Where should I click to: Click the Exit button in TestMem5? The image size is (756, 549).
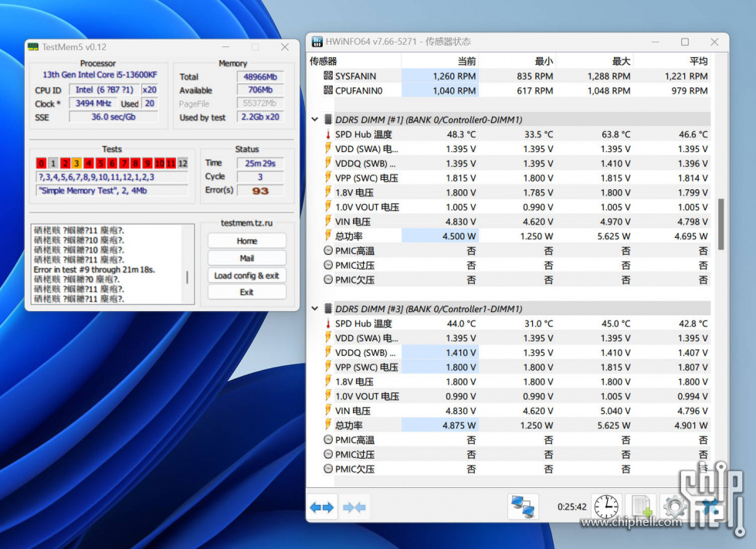[x=247, y=292]
